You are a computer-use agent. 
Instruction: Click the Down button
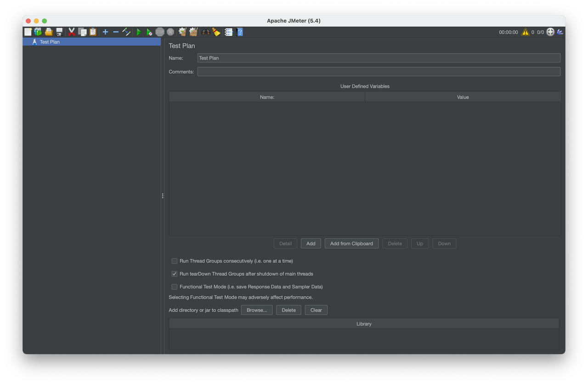click(x=444, y=243)
